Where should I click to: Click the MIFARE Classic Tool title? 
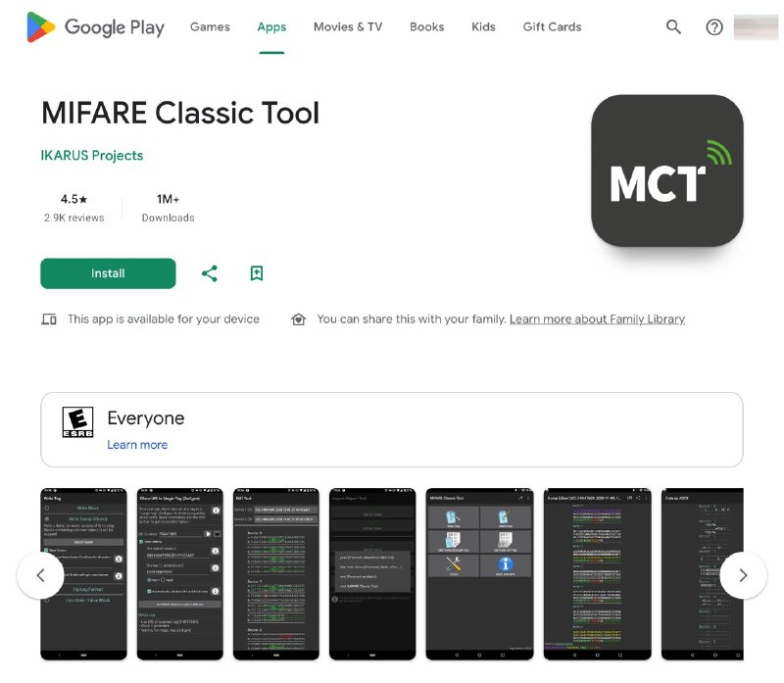180,113
